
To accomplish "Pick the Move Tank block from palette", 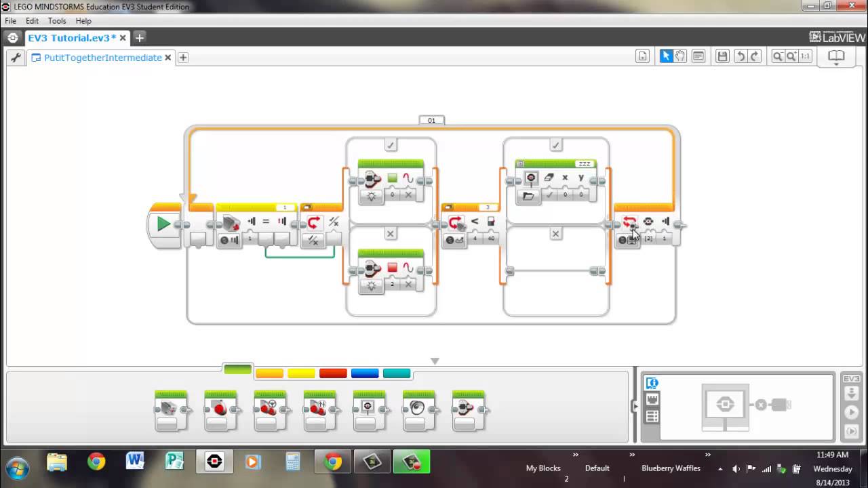I will [x=319, y=411].
